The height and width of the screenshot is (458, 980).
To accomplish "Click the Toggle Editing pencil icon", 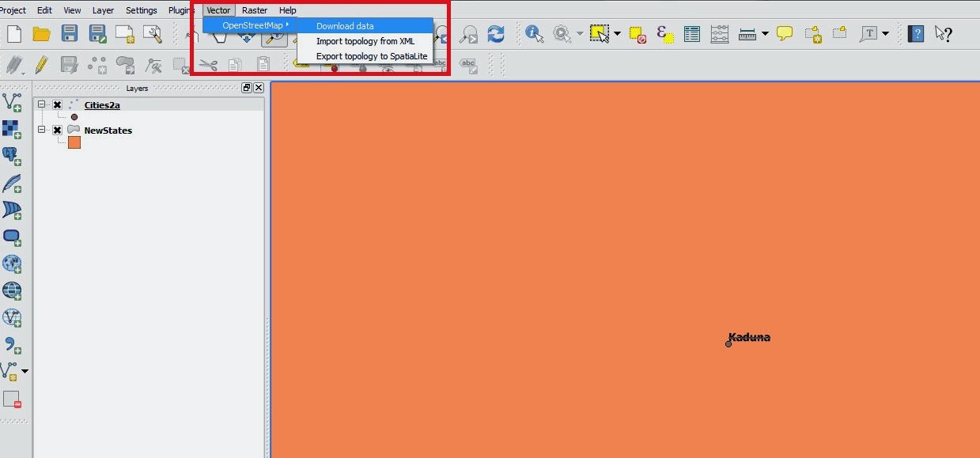I will coord(42,65).
